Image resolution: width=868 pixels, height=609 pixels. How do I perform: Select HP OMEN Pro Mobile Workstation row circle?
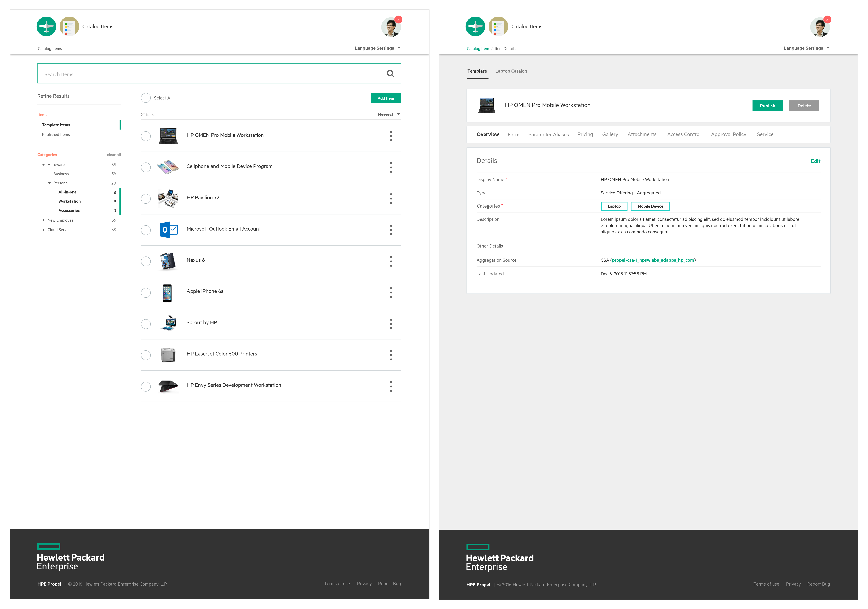146,136
